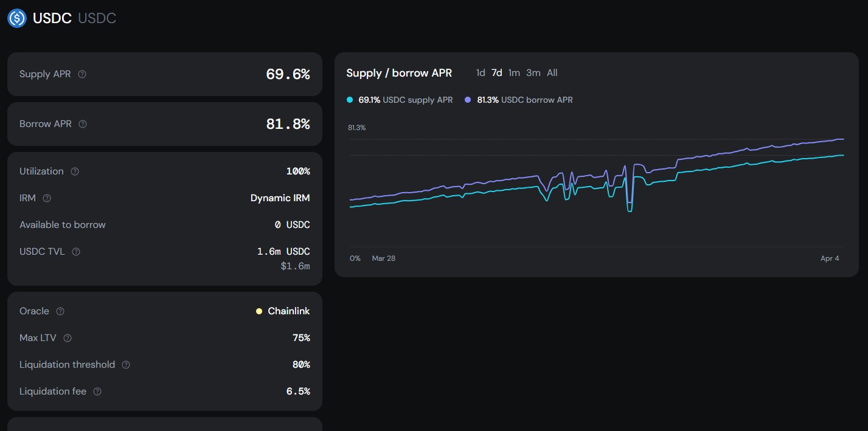868x431 pixels.
Task: Click the Liquidation fee help icon
Action: [x=97, y=391]
